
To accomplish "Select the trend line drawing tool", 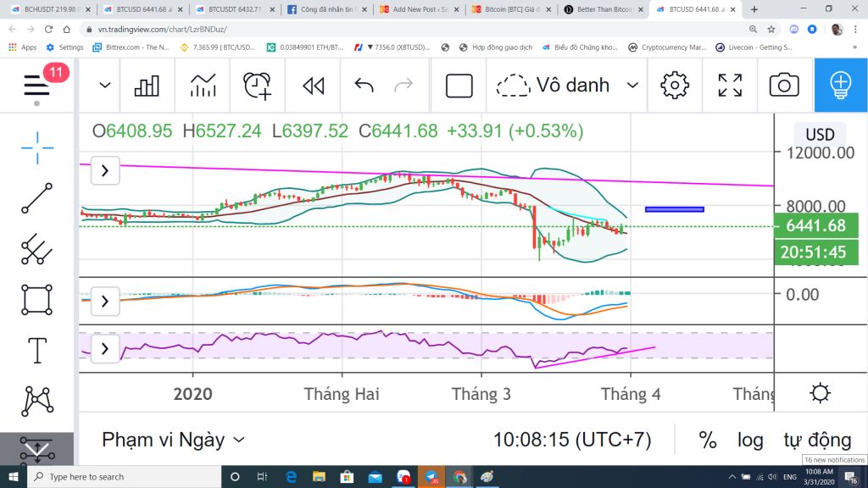I will click(x=37, y=197).
